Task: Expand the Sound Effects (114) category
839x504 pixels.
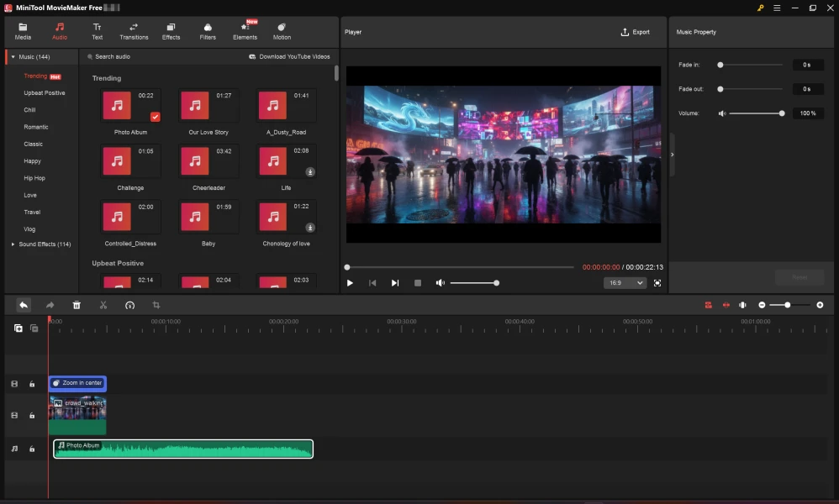Action: (13, 244)
